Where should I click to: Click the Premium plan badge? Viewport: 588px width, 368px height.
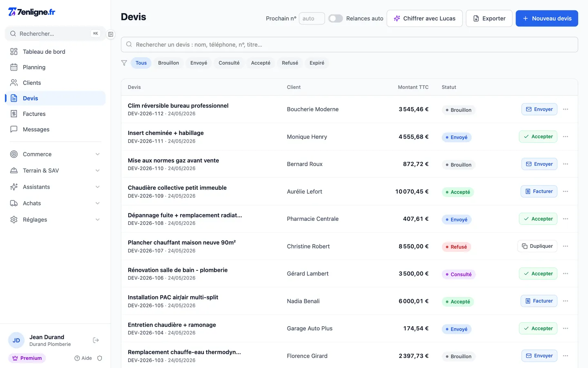27,358
